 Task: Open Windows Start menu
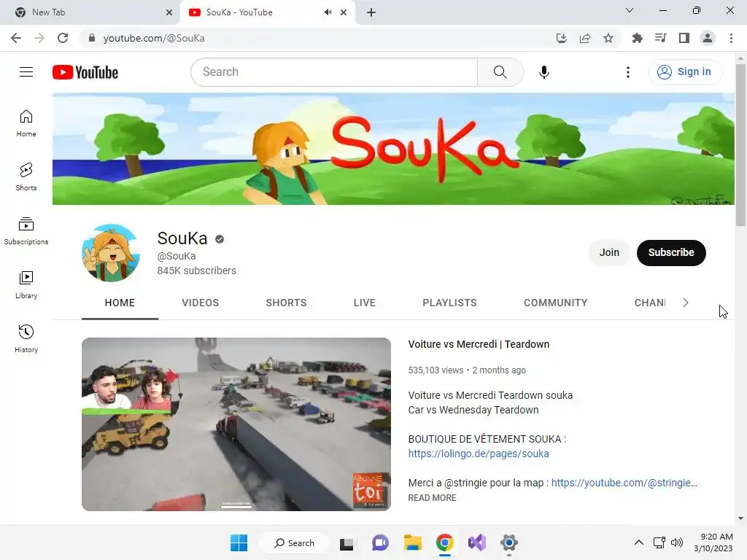239,542
